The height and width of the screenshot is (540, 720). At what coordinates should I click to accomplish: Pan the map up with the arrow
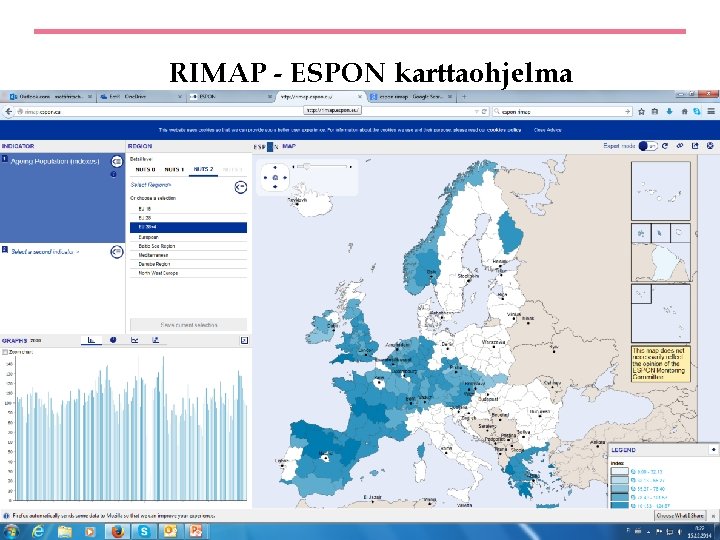click(x=275, y=167)
